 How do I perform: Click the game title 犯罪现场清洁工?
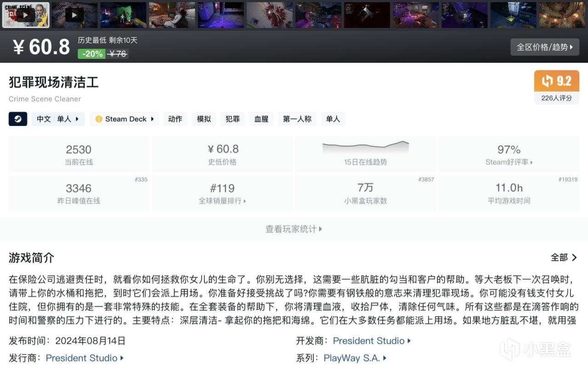(54, 82)
